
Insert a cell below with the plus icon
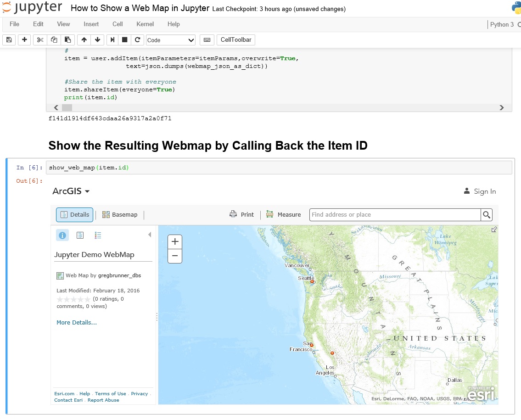pyautogui.click(x=24, y=40)
